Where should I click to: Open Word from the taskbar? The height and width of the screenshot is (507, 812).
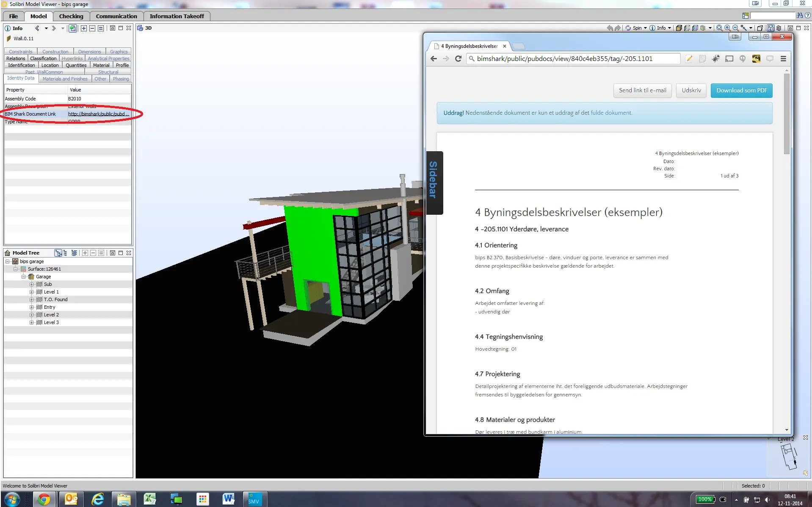coord(229,499)
